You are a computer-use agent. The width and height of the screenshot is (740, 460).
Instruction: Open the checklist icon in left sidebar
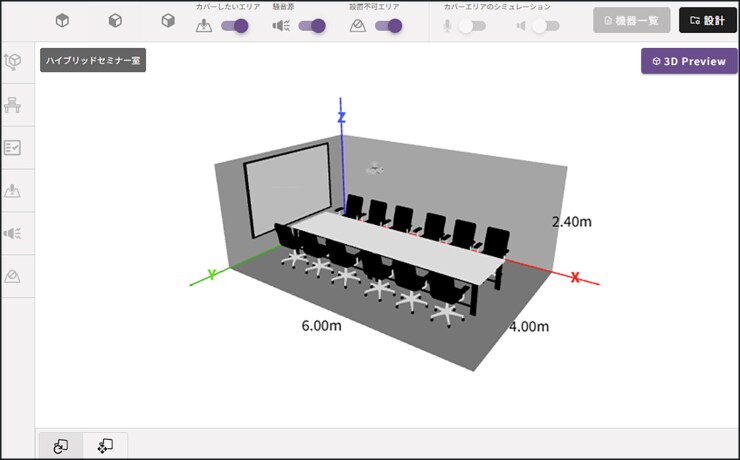(14, 148)
